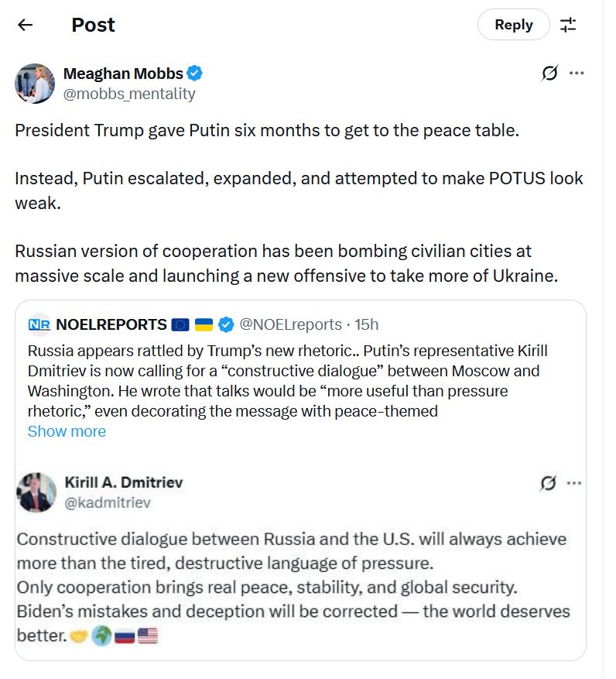The height and width of the screenshot is (679, 616).
Task: Click Meaghan Mobbs' verified badge
Action: (x=196, y=74)
